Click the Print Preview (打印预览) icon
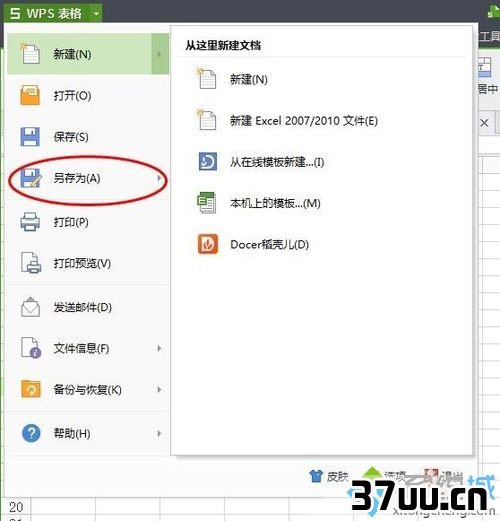 31,263
